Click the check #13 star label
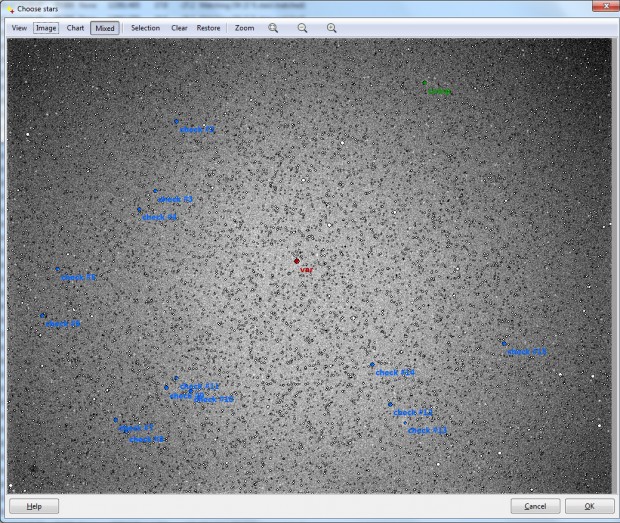The image size is (620, 523). pyautogui.click(x=427, y=430)
